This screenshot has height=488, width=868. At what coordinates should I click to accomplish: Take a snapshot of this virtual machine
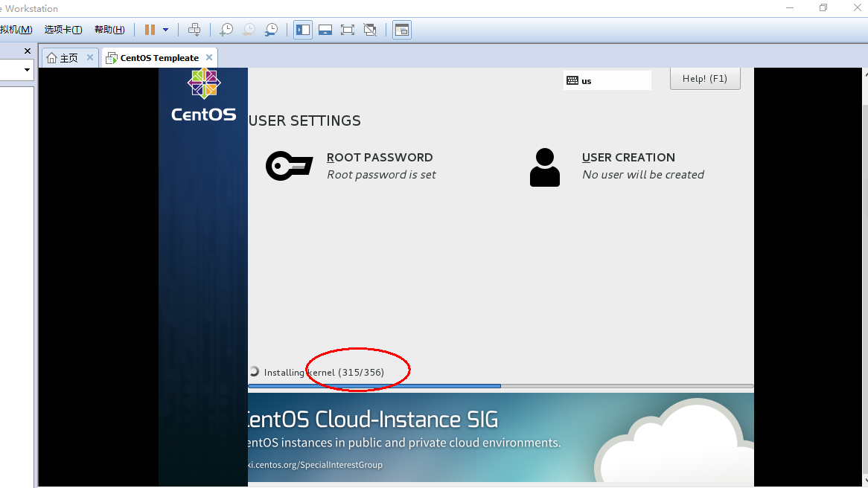[x=226, y=30]
